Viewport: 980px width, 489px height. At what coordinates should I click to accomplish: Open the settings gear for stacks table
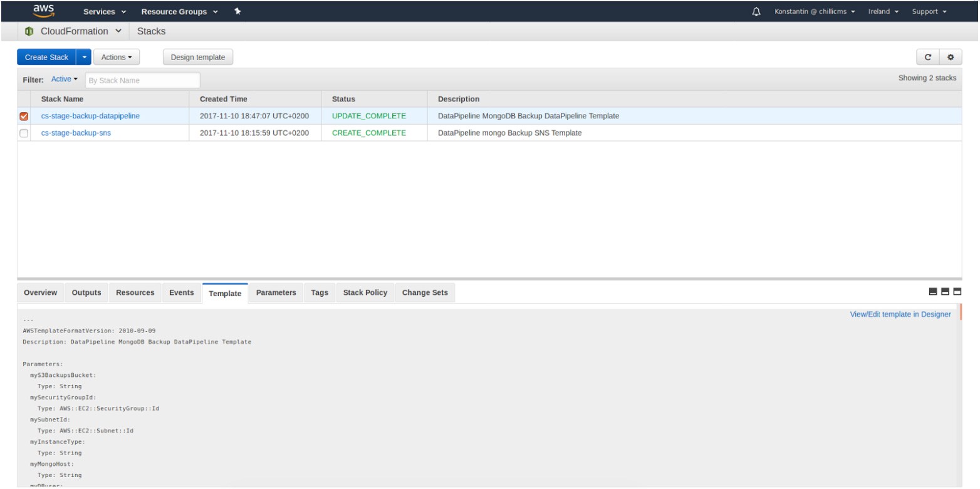click(951, 57)
